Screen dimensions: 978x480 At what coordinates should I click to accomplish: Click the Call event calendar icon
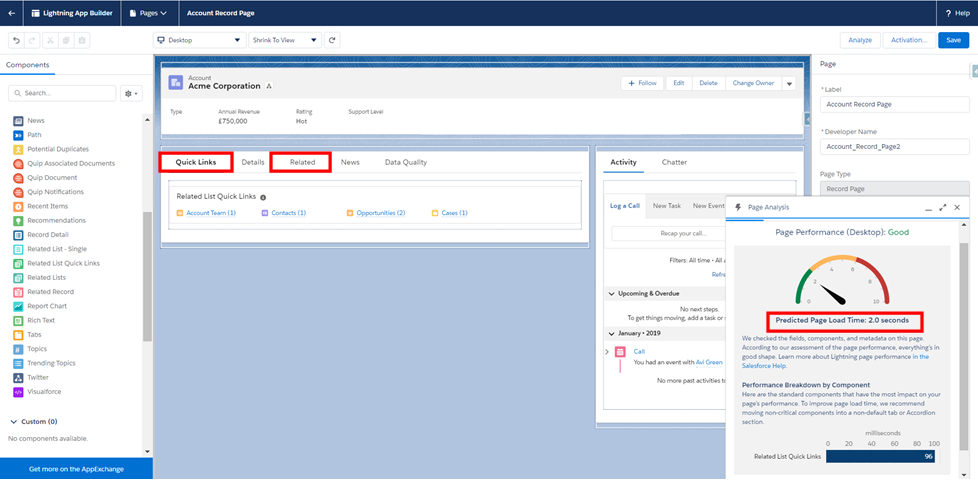pyautogui.click(x=620, y=352)
